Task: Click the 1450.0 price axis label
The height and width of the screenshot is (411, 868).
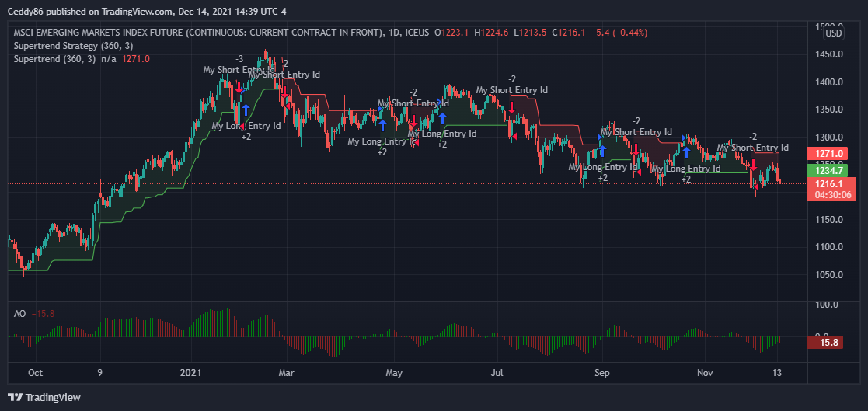Action: coord(828,54)
